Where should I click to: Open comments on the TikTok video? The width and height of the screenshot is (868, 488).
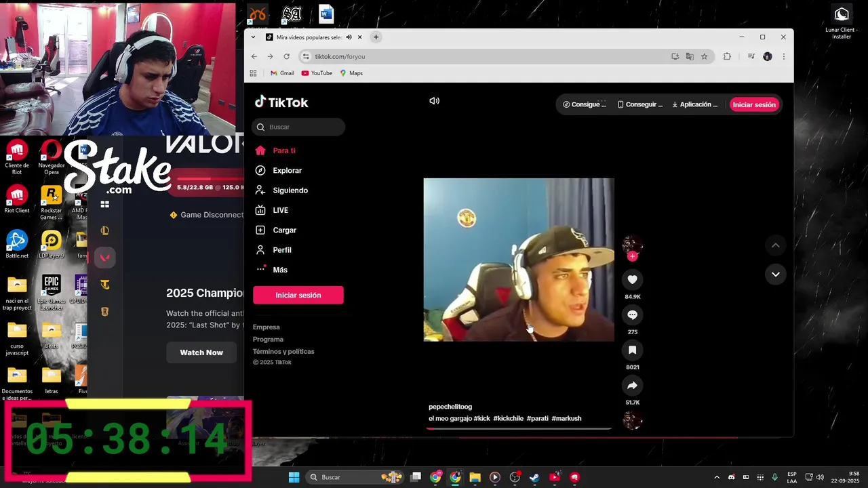(632, 314)
